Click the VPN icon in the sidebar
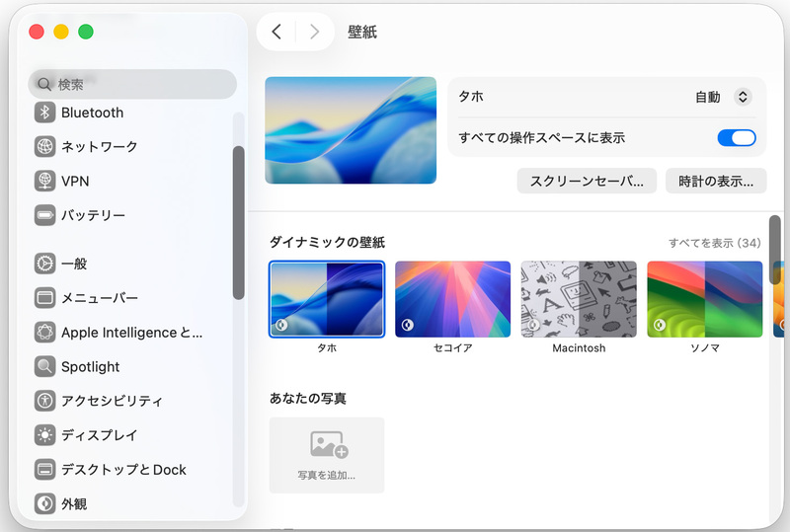This screenshot has height=532, width=790. [x=44, y=181]
